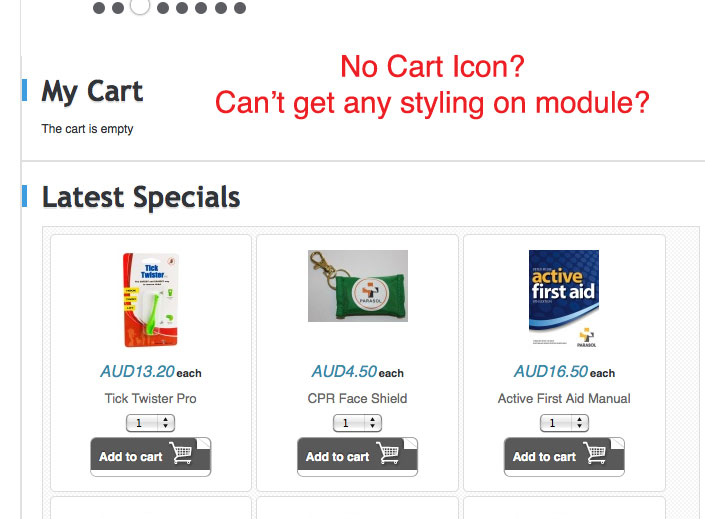
Task: Select the second carousel dot
Action: [x=118, y=8]
